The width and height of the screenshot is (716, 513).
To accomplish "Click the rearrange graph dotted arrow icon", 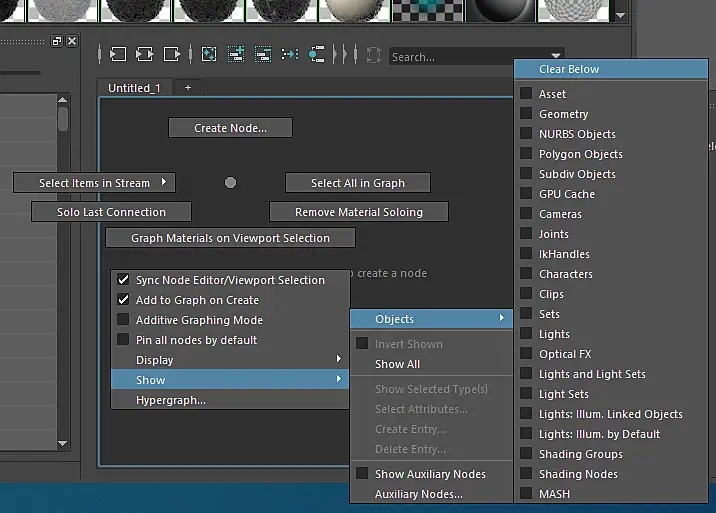I will pos(290,54).
